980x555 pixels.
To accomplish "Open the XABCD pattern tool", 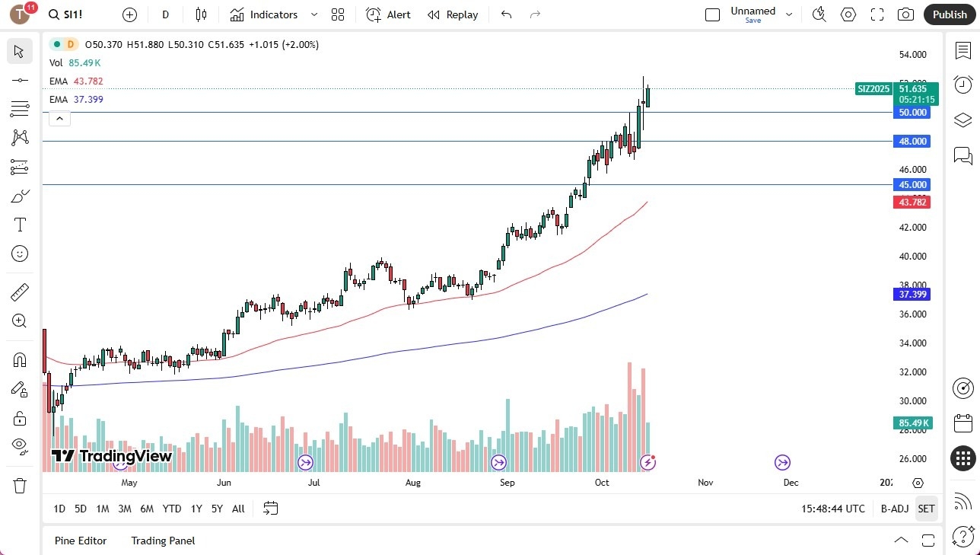I will [19, 138].
